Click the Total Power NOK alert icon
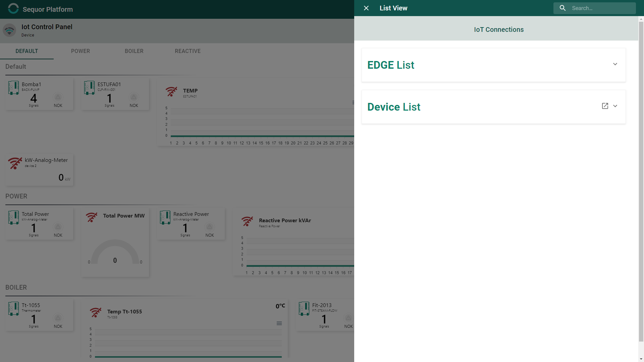The width and height of the screenshot is (644, 362). click(58, 227)
